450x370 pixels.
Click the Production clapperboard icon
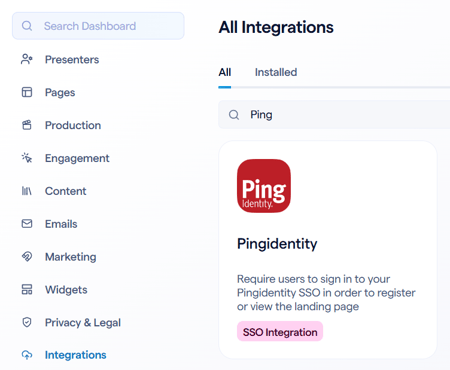pyautogui.click(x=27, y=125)
